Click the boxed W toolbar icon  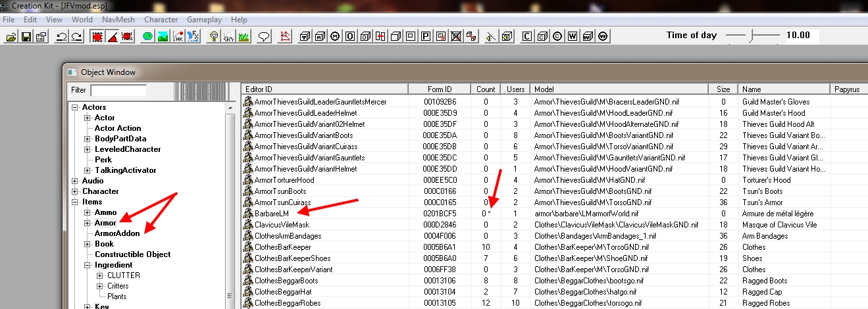tap(573, 37)
